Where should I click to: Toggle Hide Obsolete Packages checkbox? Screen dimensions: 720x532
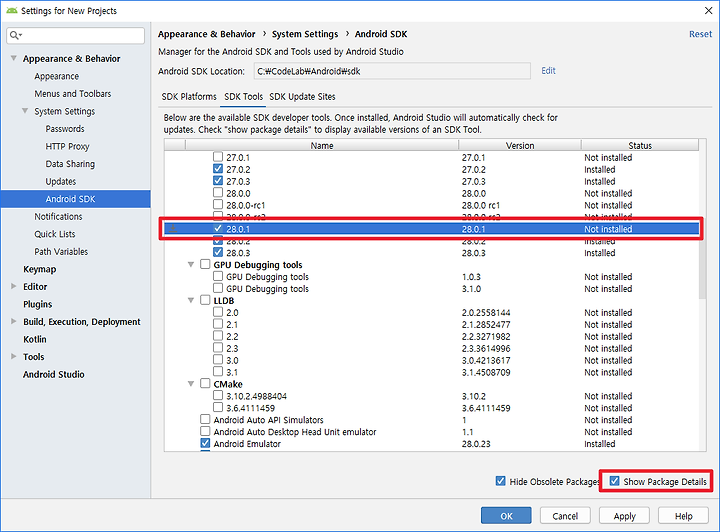coord(501,481)
